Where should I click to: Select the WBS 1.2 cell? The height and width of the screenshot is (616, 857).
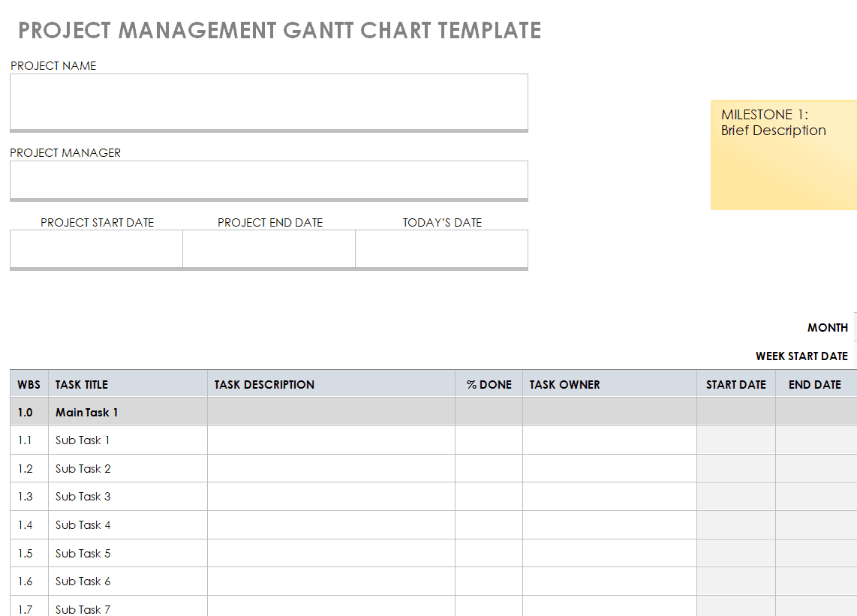coord(29,468)
